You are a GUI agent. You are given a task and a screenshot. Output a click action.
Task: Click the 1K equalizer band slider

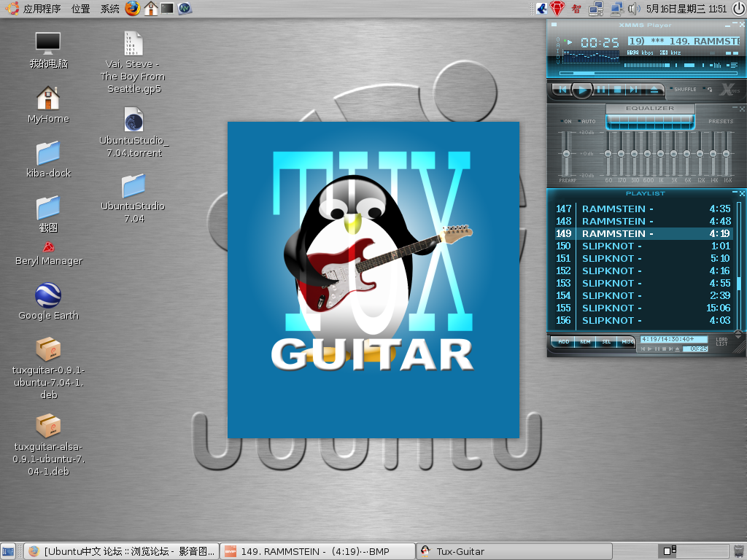(x=660, y=153)
